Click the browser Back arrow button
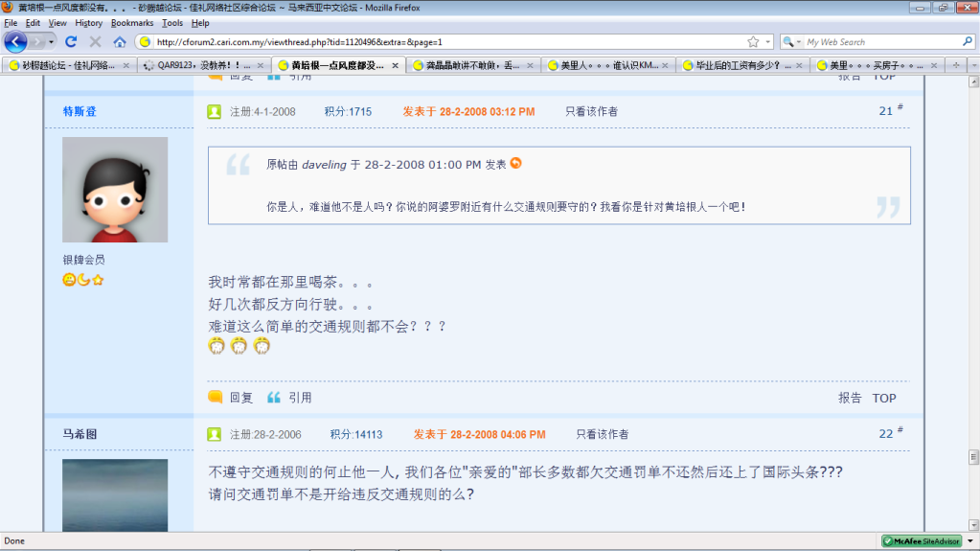This screenshot has width=980, height=551. [x=16, y=42]
